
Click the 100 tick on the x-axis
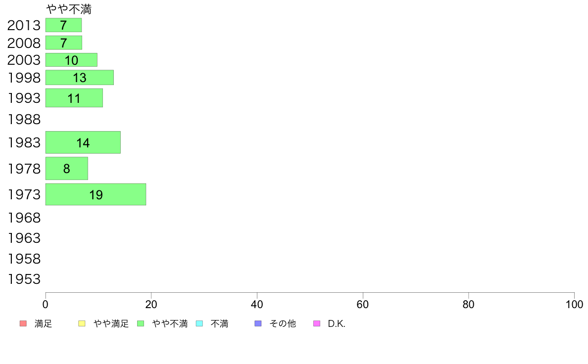(574, 304)
